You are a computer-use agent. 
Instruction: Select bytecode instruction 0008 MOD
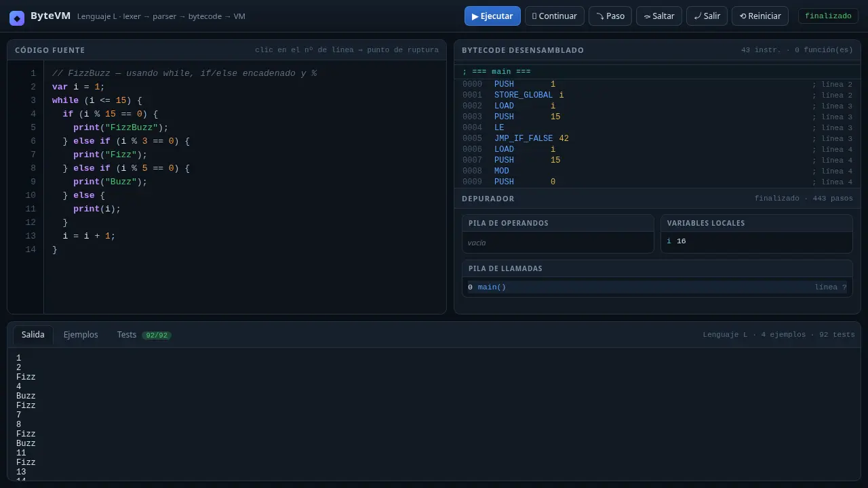[x=657, y=171]
